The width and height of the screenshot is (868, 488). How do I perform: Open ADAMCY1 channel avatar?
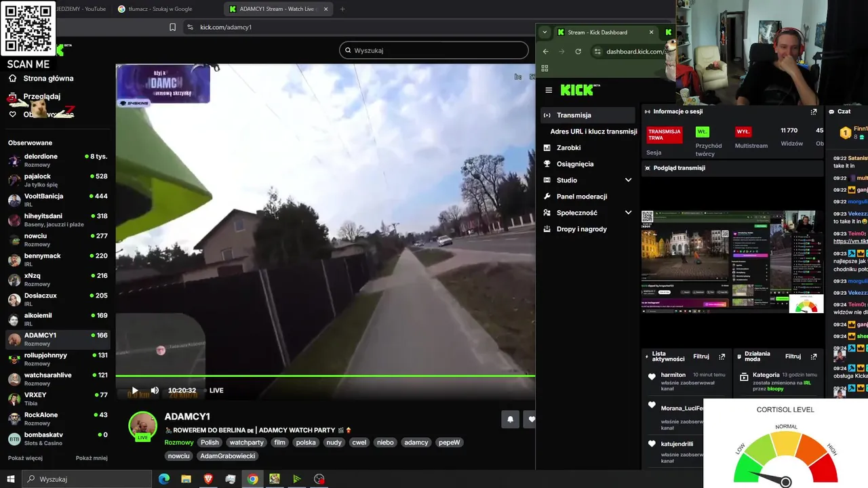(143, 426)
